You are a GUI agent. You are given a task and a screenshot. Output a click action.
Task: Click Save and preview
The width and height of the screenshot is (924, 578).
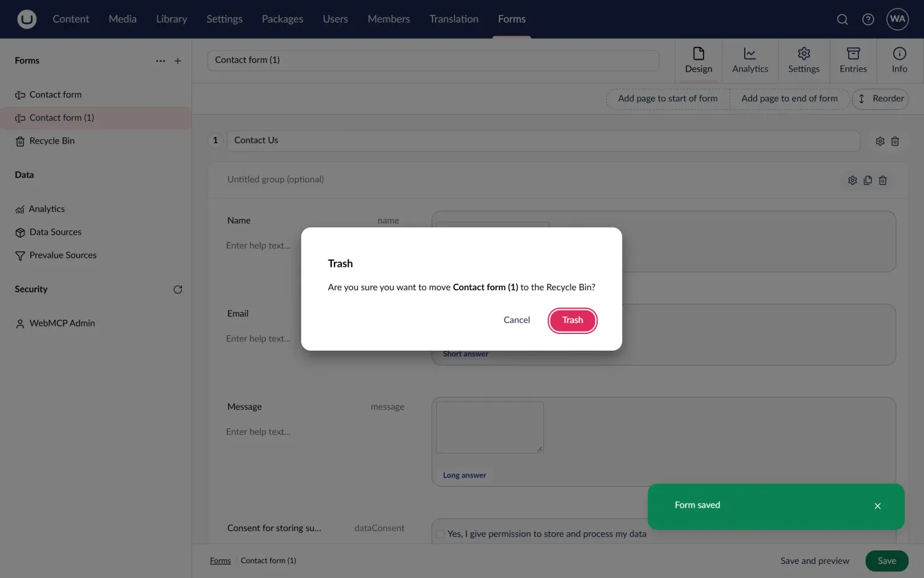tap(814, 561)
